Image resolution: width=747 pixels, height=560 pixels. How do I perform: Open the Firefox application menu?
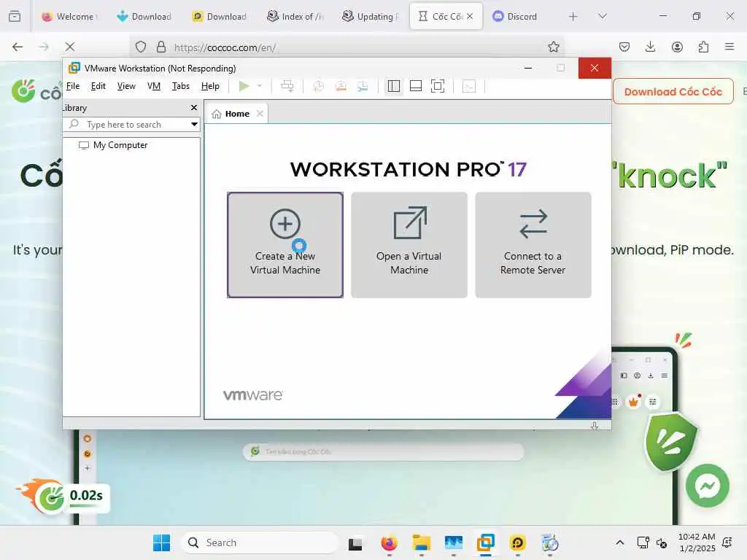729,47
